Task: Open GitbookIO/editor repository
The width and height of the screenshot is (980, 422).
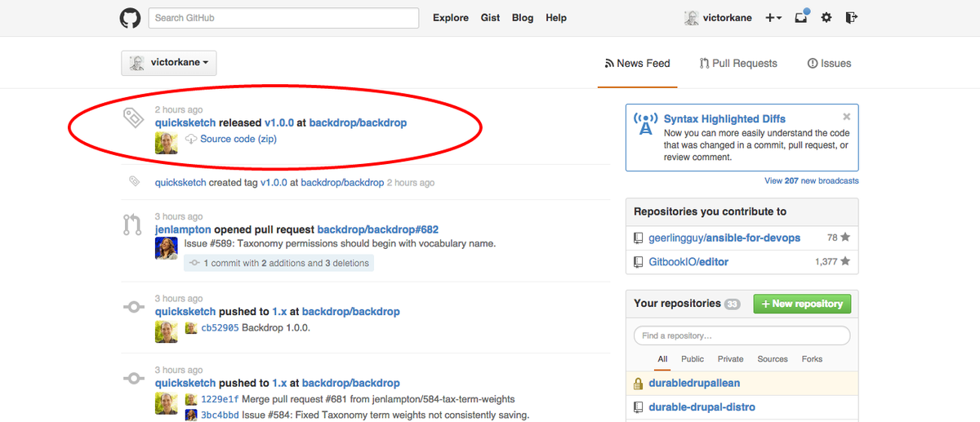Action: click(x=689, y=262)
